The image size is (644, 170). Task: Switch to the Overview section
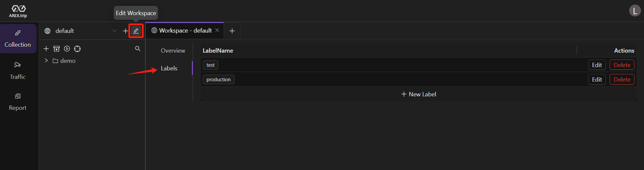point(173,51)
